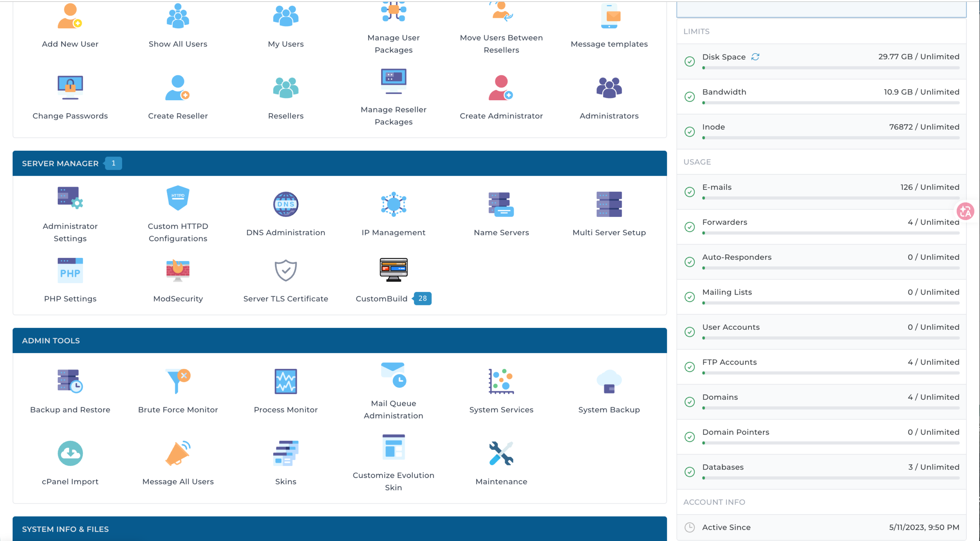The height and width of the screenshot is (541, 980).
Task: Open the Maintenance tools icon
Action: click(501, 453)
